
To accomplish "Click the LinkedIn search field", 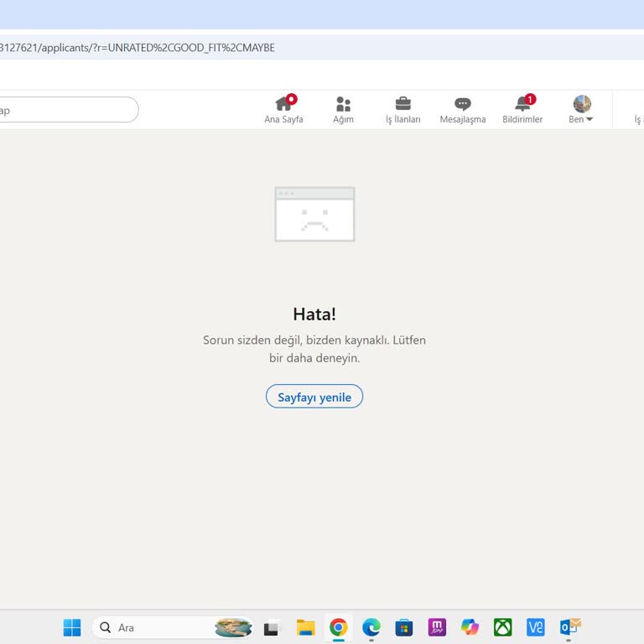I will click(x=68, y=110).
